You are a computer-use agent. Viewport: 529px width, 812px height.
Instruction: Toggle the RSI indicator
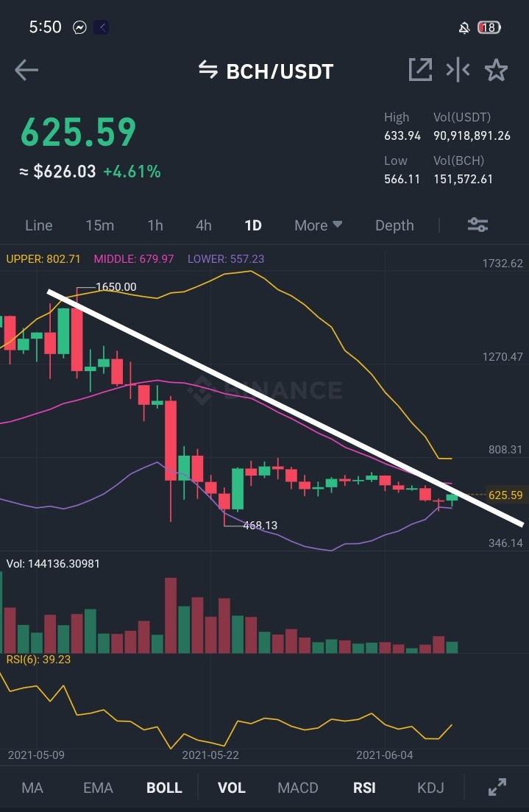point(364,788)
